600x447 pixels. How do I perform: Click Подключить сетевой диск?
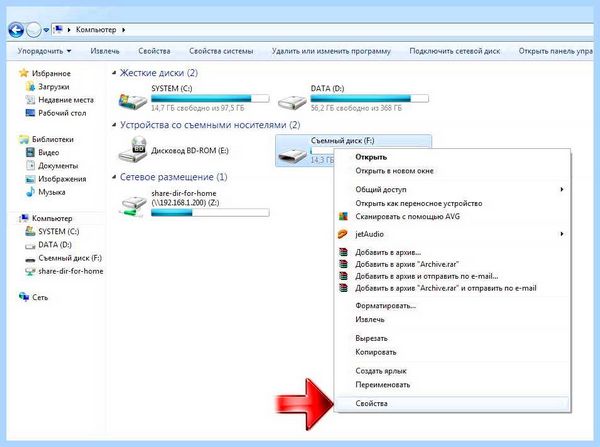tap(455, 51)
